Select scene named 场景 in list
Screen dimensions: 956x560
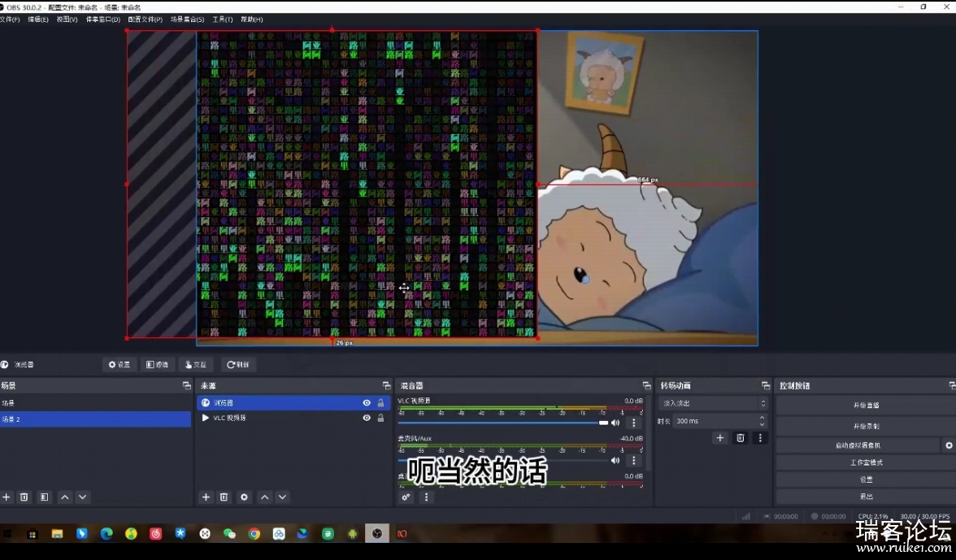click(x=95, y=403)
